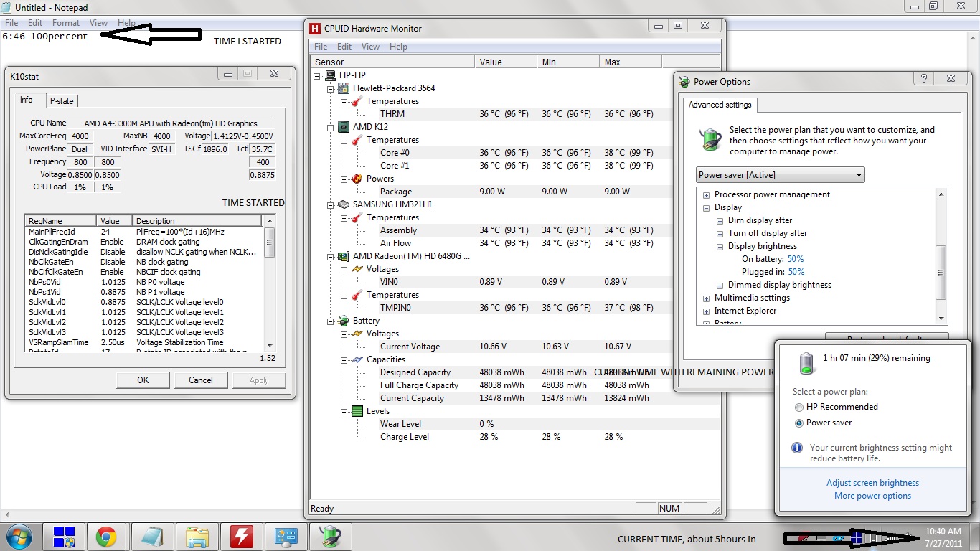Open the Power saver [Active] plan dropdown

(x=781, y=175)
